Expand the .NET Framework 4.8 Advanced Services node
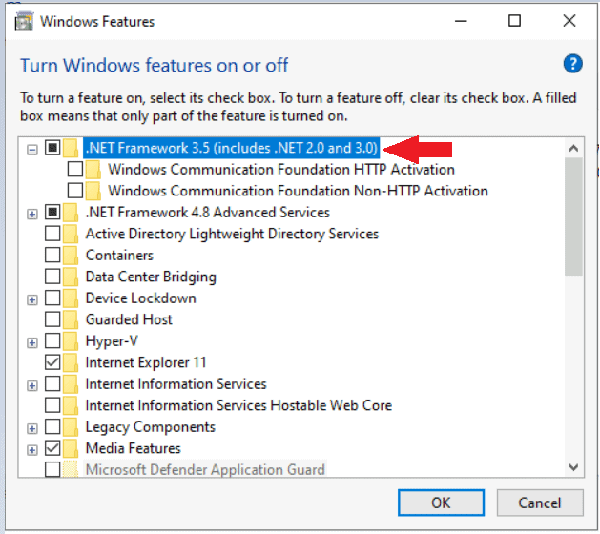The height and width of the screenshot is (534, 600). click(x=33, y=213)
